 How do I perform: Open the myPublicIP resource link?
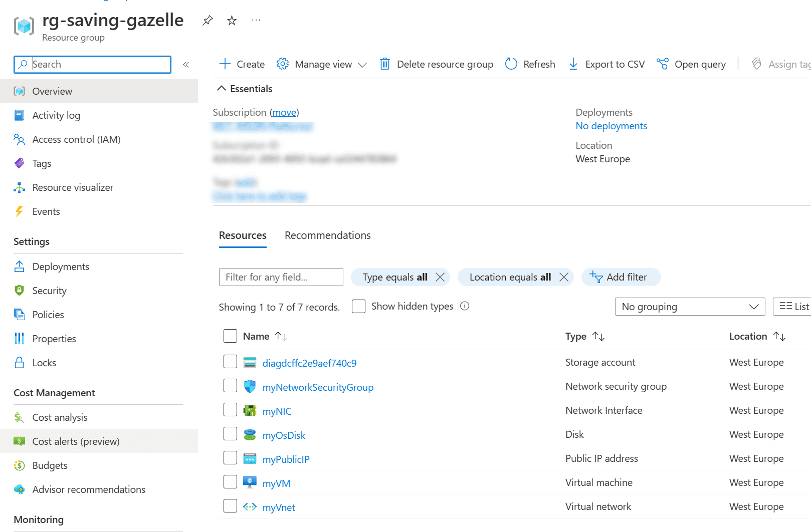286,459
